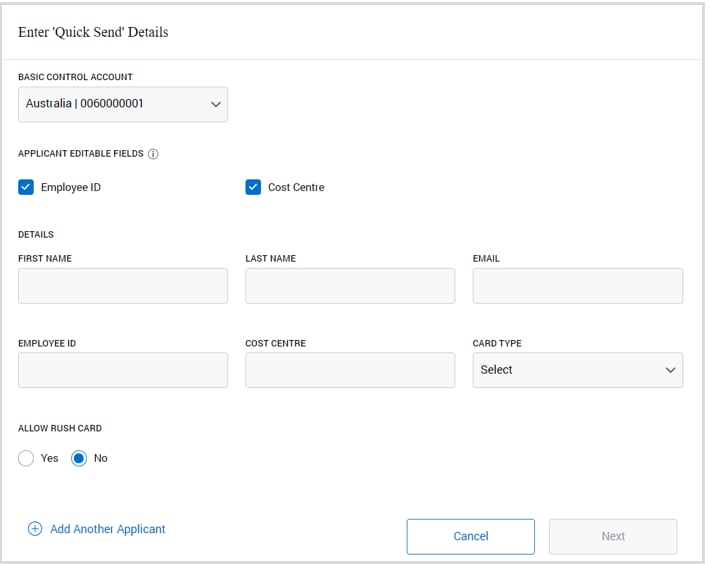710x564 pixels.
Task: Click the Add Another Applicant link
Action: [x=107, y=529]
